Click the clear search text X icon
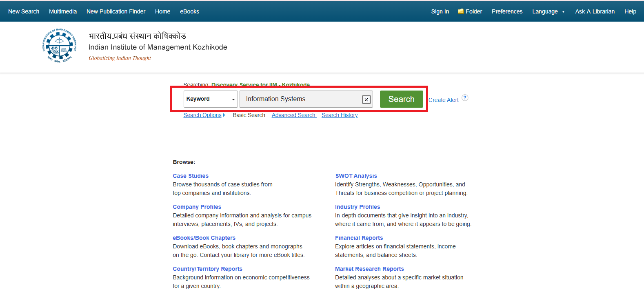The height and width of the screenshot is (301, 644). (366, 100)
